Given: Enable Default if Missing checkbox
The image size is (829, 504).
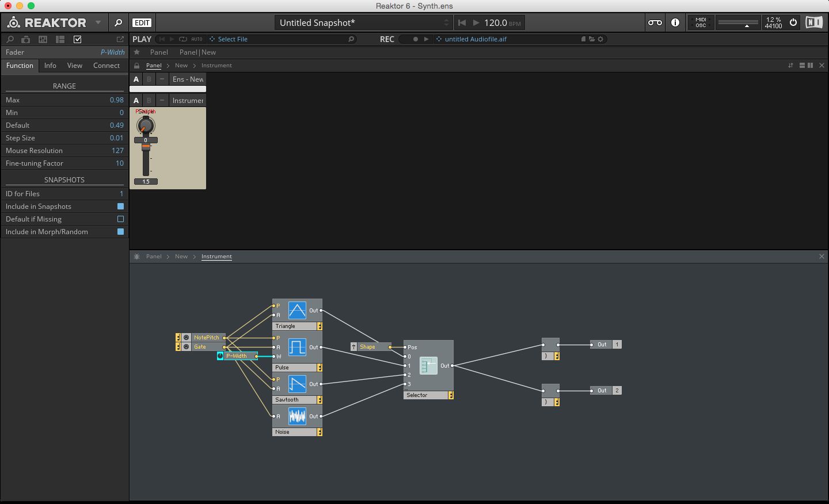Looking at the screenshot, I should tap(120, 219).
